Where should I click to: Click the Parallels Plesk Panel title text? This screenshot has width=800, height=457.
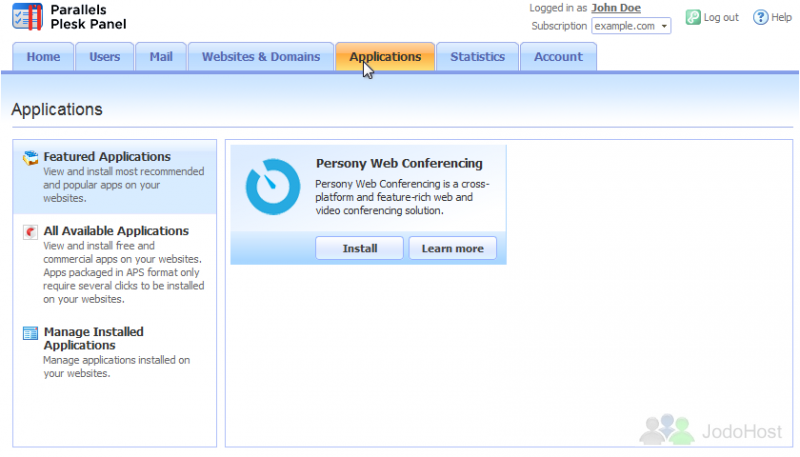(88, 17)
